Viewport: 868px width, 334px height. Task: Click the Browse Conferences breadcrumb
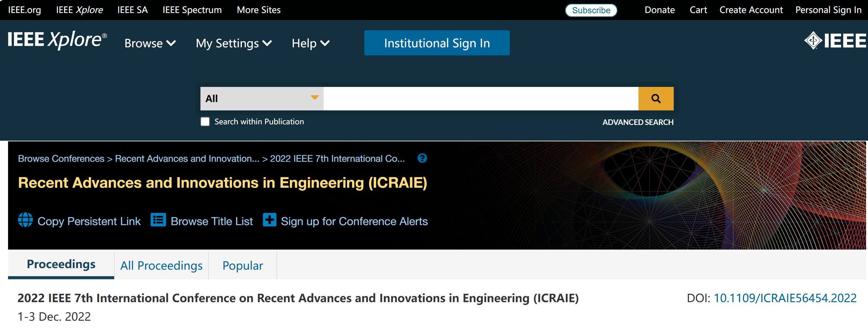coord(61,158)
